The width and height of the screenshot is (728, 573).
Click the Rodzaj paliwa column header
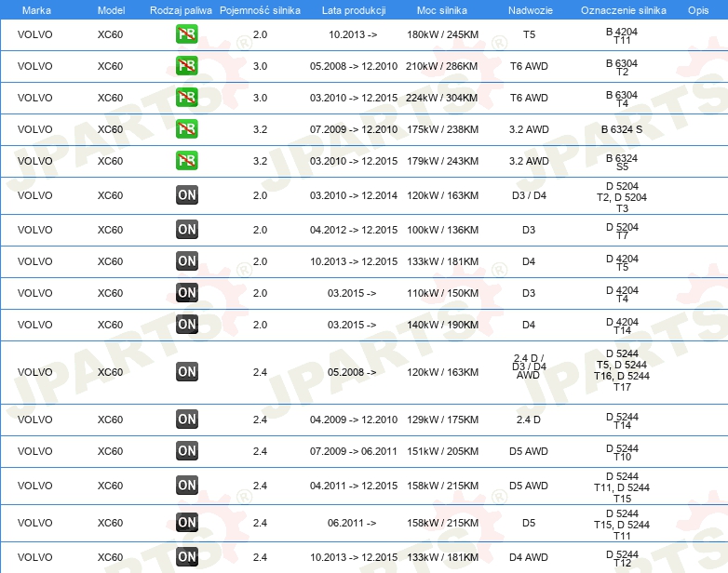pyautogui.click(x=181, y=10)
